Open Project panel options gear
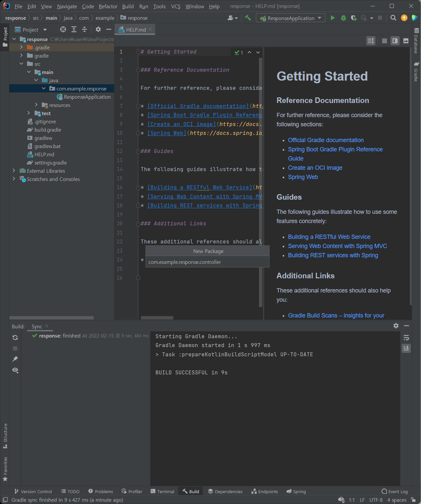The height and width of the screenshot is (504, 421). (x=98, y=30)
